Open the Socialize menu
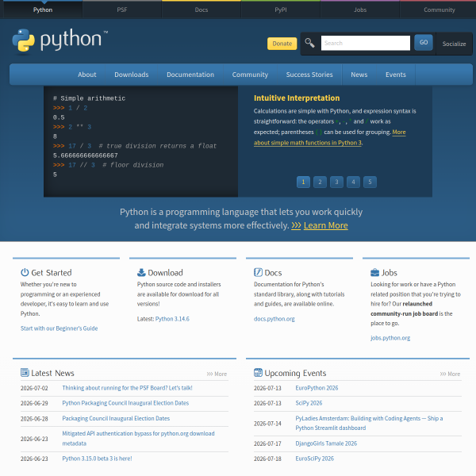 pos(454,44)
